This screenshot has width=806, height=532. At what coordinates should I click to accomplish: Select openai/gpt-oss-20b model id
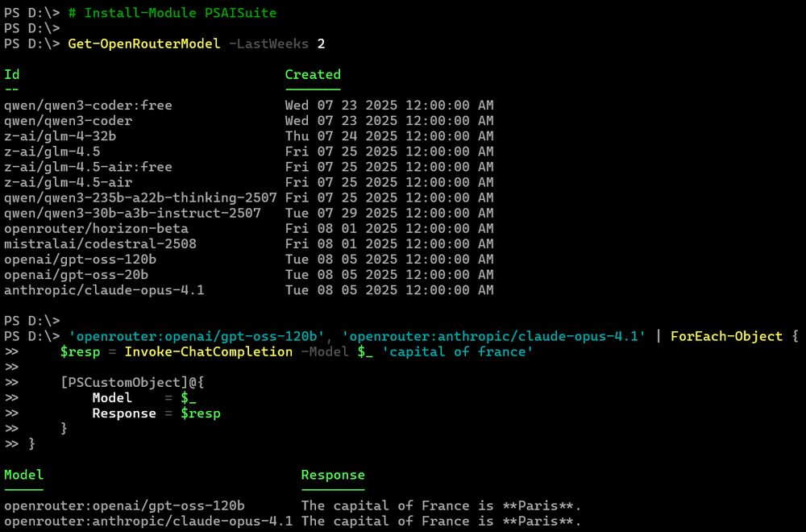[76, 275]
